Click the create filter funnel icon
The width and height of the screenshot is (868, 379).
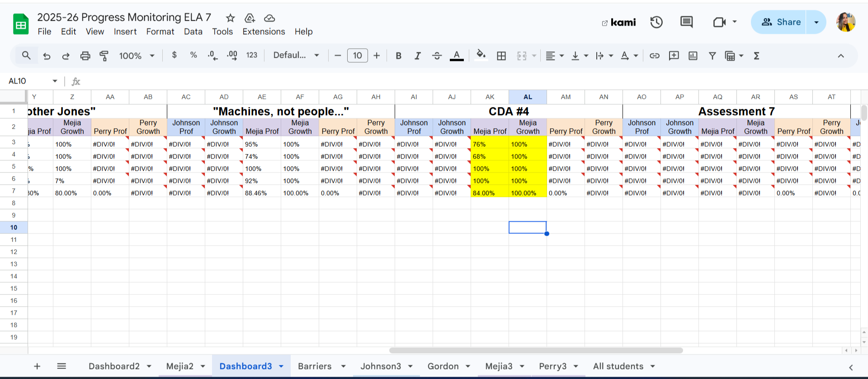712,56
